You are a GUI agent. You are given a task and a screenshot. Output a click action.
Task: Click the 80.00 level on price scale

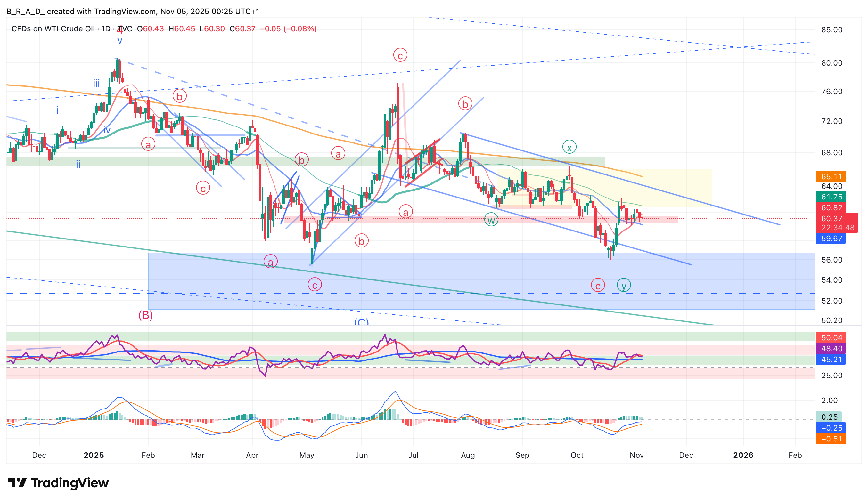[x=831, y=63]
